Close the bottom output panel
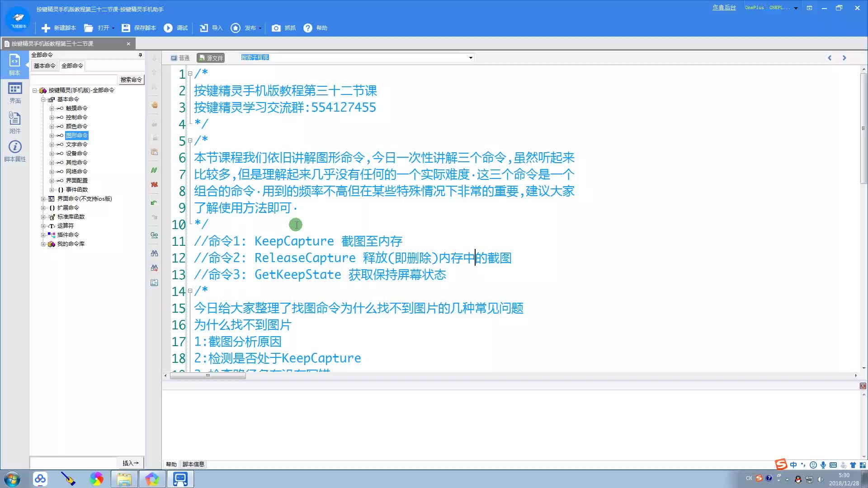Viewport: 868px width, 488px height. [x=863, y=386]
